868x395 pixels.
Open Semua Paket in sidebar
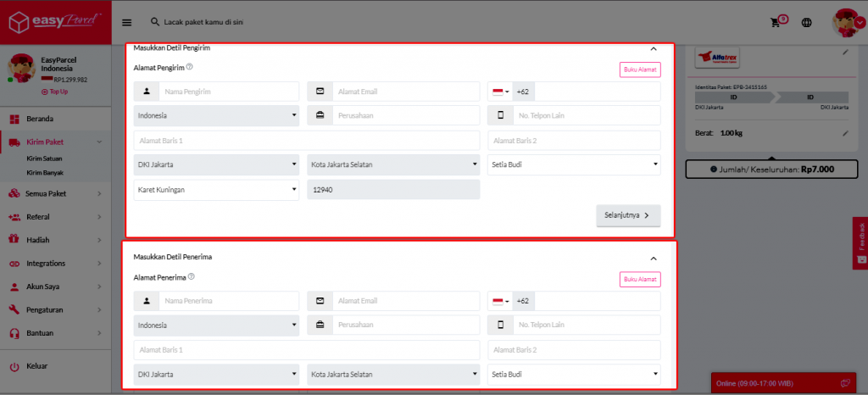[x=47, y=193]
